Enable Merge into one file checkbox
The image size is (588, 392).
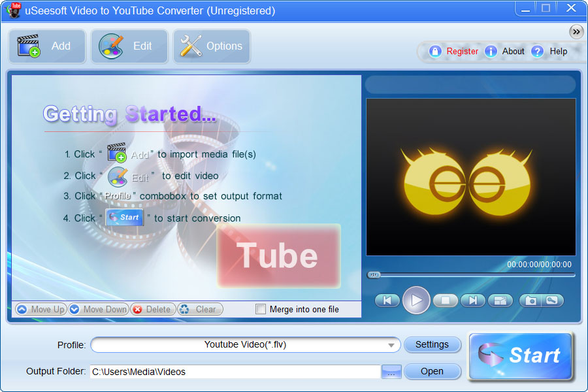pyautogui.click(x=261, y=309)
